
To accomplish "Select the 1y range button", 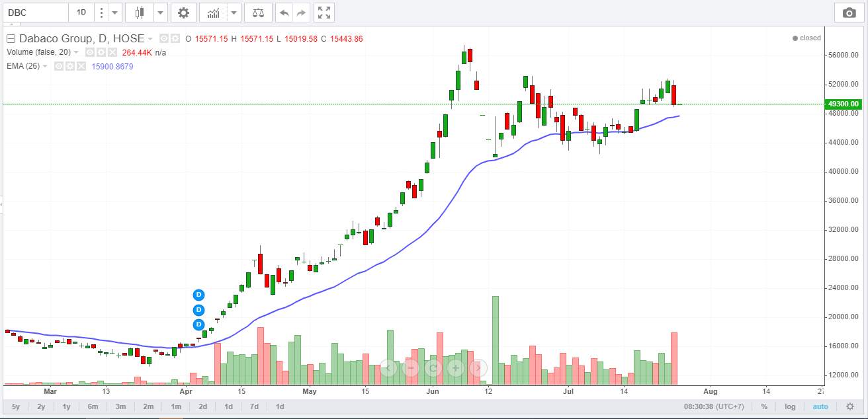I will [x=67, y=406].
